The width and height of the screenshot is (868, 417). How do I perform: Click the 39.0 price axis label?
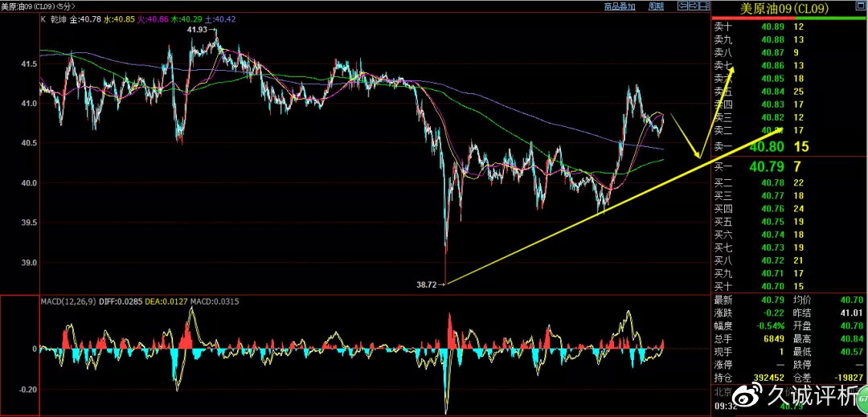click(x=28, y=262)
